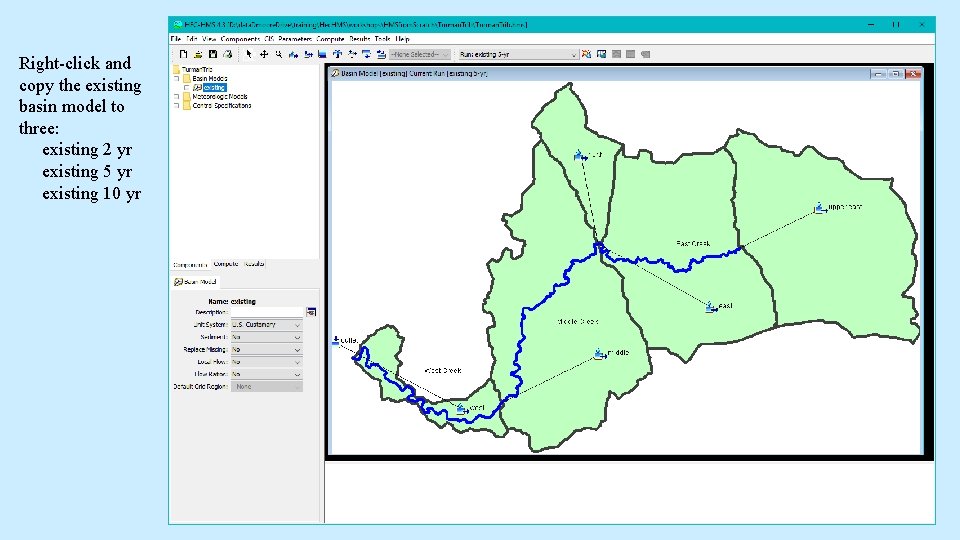Pick the Source Creation tool
This screenshot has height=540, width=960.
[366, 54]
